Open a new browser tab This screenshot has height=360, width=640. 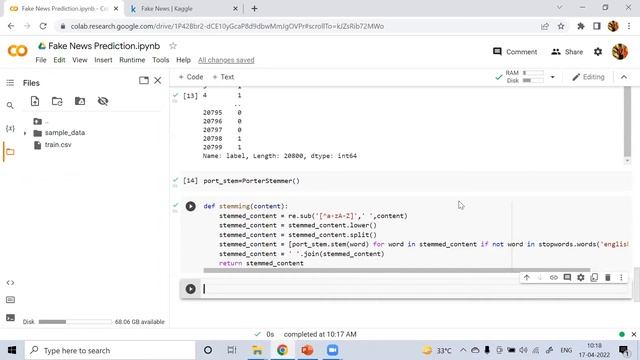(x=254, y=8)
